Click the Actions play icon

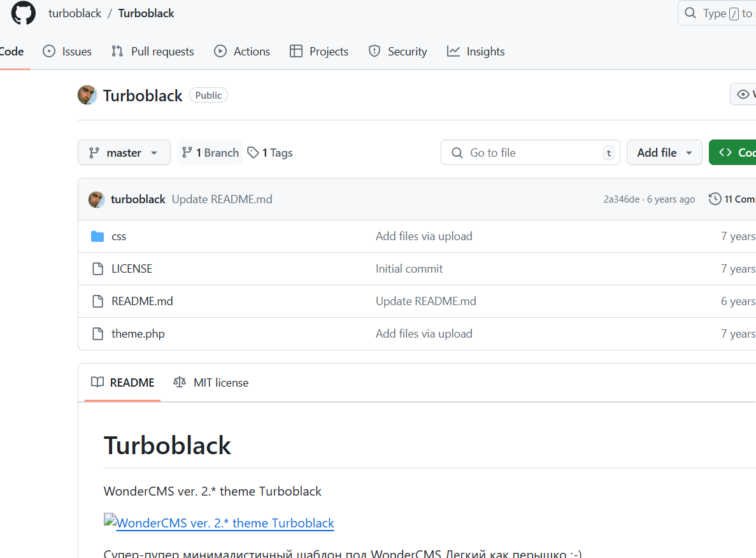tap(220, 51)
